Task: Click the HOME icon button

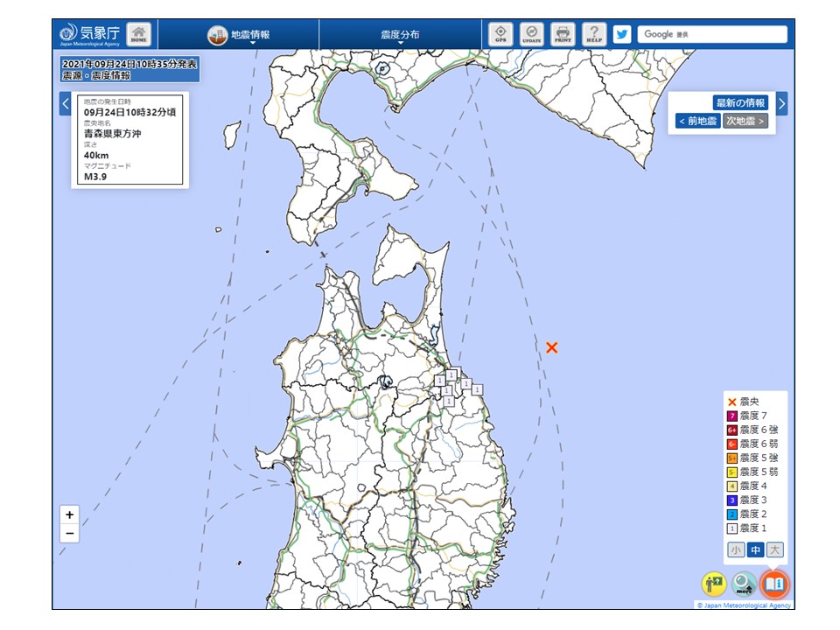Action: click(x=138, y=35)
